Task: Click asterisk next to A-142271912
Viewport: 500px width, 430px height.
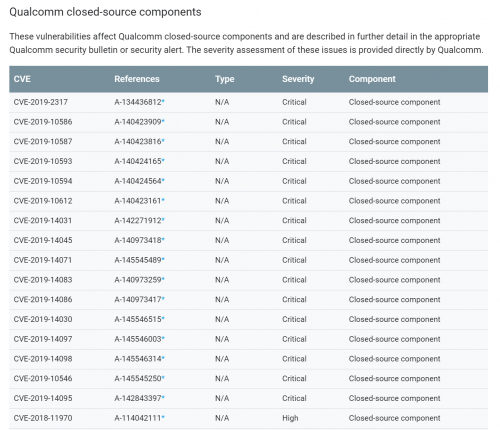Action: coord(163,219)
